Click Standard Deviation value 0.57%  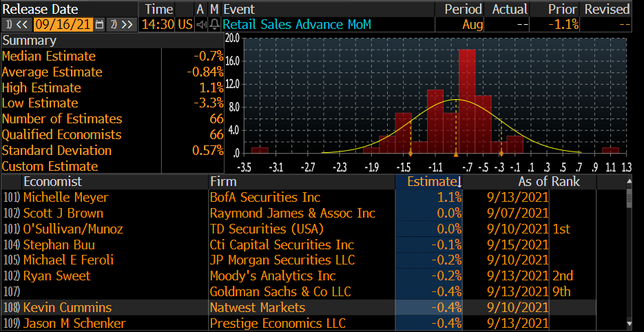pyautogui.click(x=208, y=150)
